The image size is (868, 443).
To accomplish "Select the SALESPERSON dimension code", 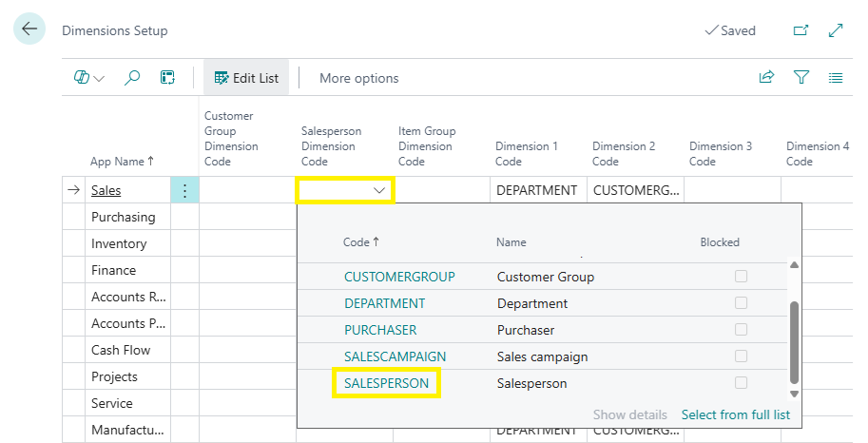I will tap(386, 383).
